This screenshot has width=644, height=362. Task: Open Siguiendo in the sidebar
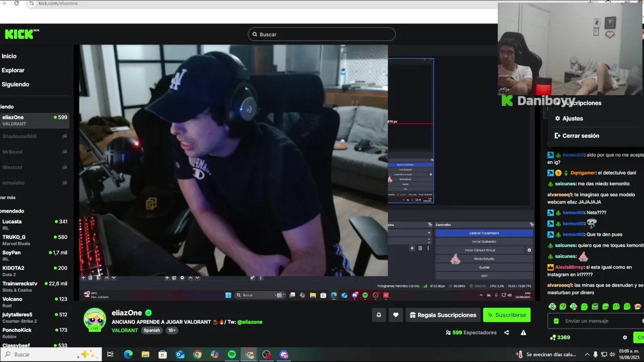click(x=15, y=84)
